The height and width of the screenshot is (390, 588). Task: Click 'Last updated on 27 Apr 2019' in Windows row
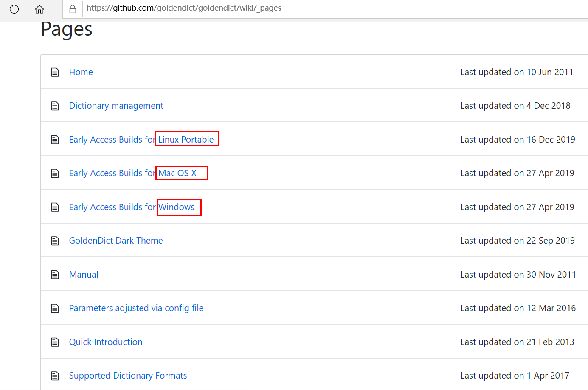(x=518, y=207)
